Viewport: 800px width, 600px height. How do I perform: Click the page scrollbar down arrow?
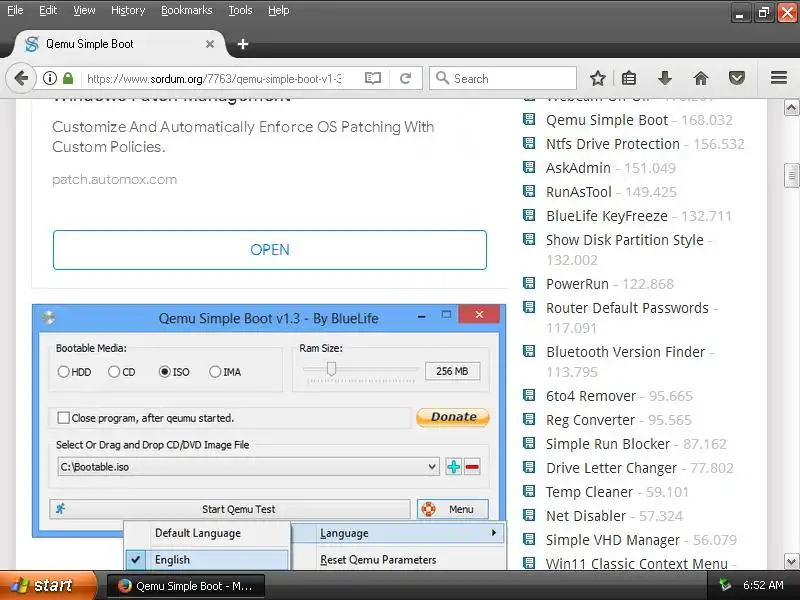(x=791, y=562)
